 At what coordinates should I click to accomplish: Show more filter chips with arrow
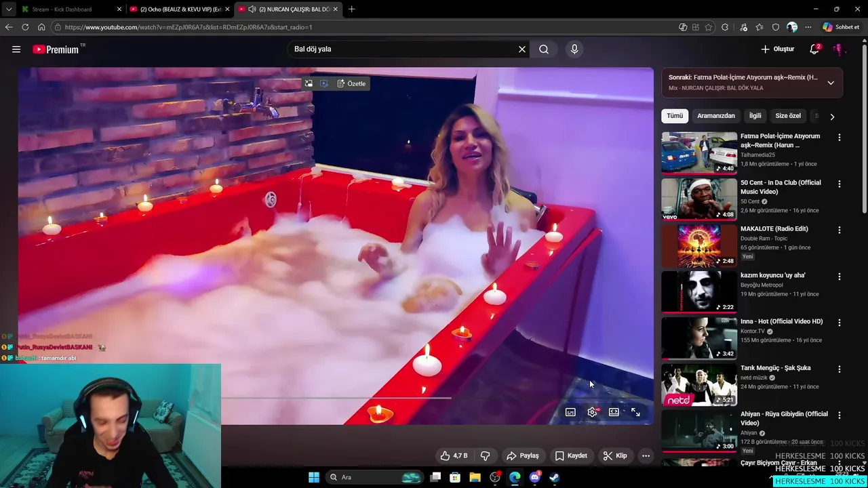coord(832,117)
